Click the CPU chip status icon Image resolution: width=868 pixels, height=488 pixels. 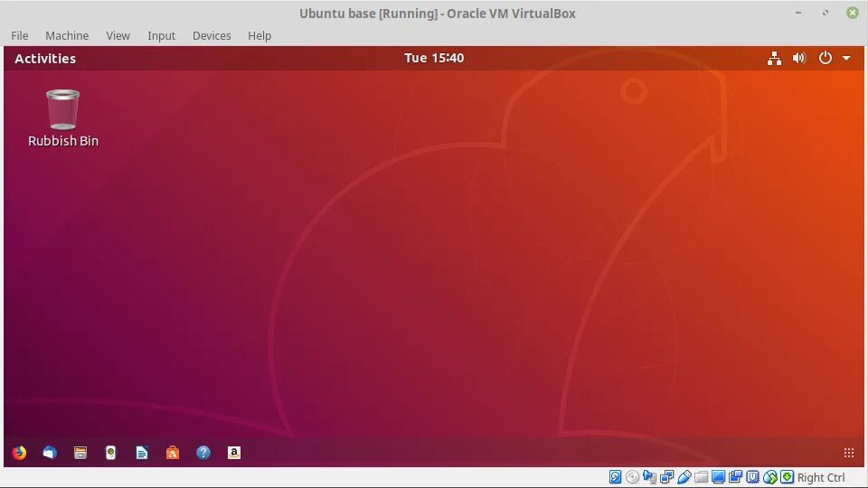click(753, 477)
